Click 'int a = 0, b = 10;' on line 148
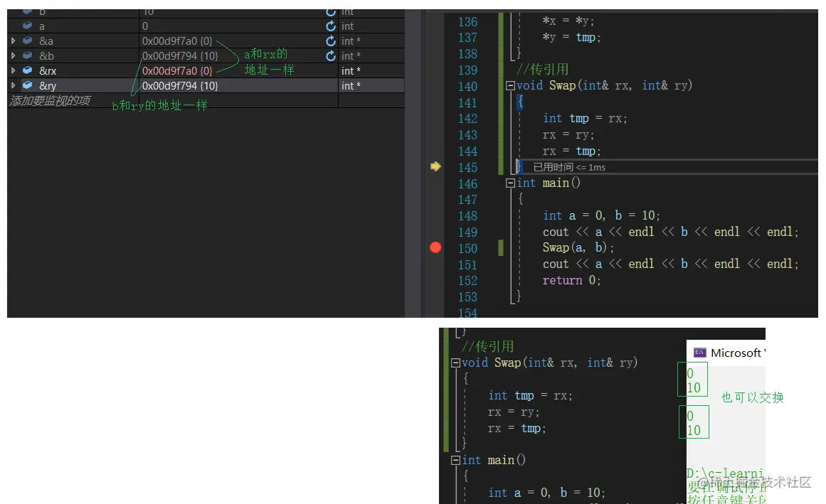 pyautogui.click(x=601, y=215)
